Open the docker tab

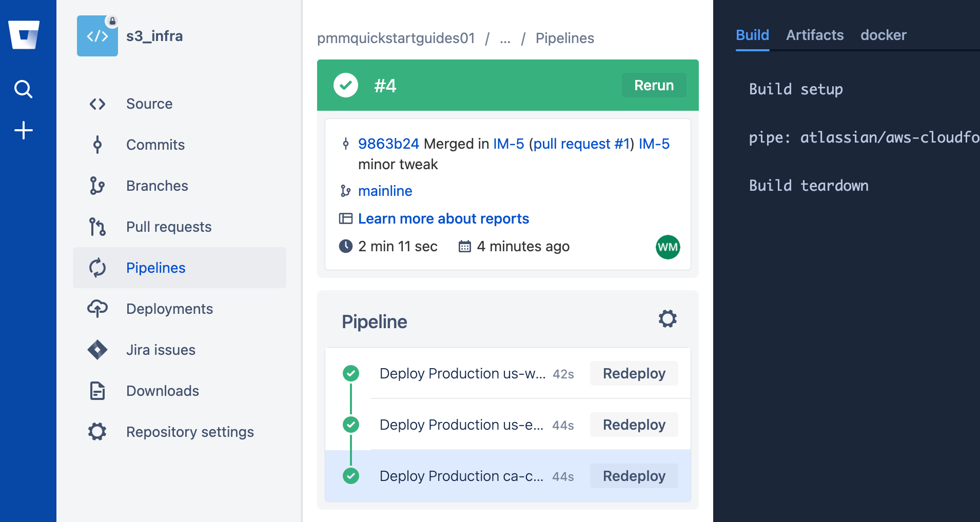click(884, 35)
